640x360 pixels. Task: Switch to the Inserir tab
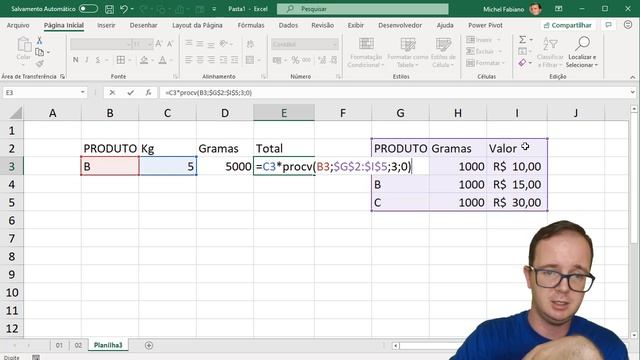click(x=106, y=25)
